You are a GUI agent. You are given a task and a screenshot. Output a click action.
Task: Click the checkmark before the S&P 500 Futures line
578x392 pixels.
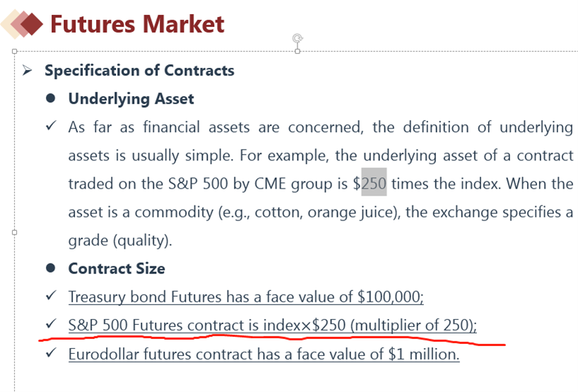click(51, 324)
